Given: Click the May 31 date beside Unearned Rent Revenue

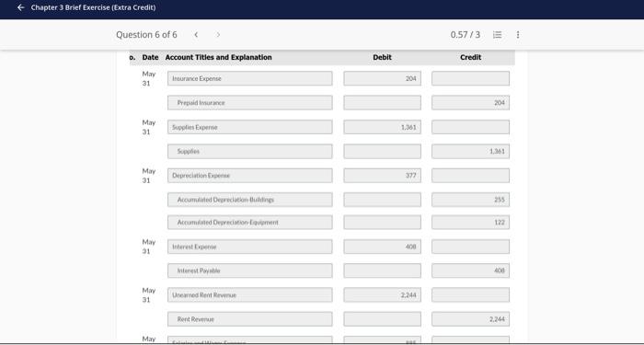Looking at the screenshot, I should pos(149,295).
